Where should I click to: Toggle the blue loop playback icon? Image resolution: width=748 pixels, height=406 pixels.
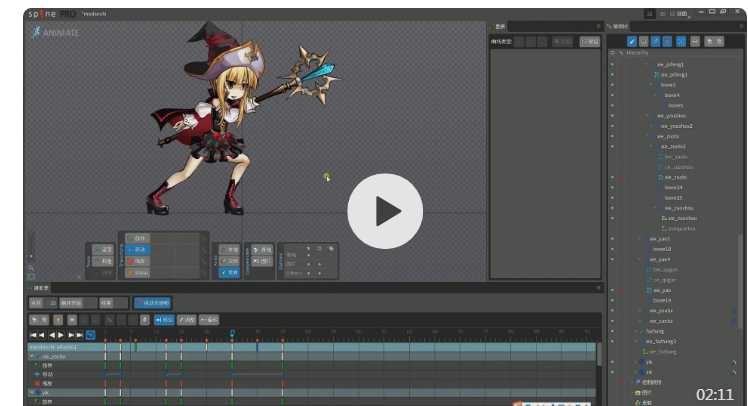coord(90,335)
